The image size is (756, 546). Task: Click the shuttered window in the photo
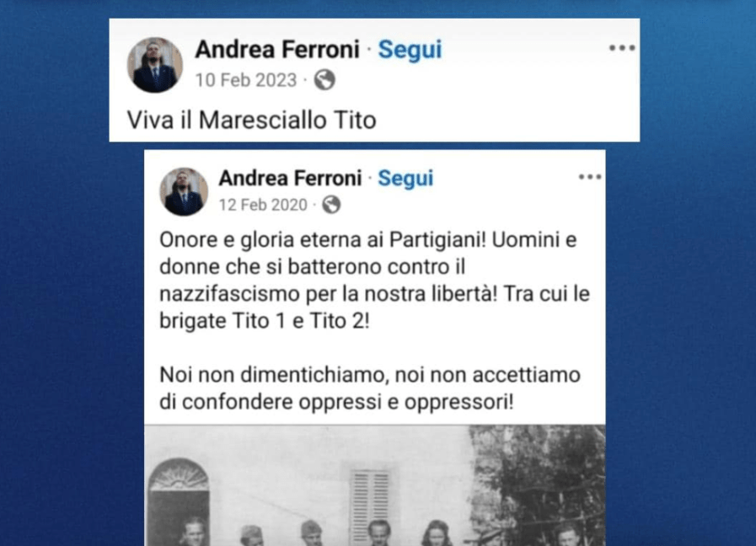click(x=370, y=505)
